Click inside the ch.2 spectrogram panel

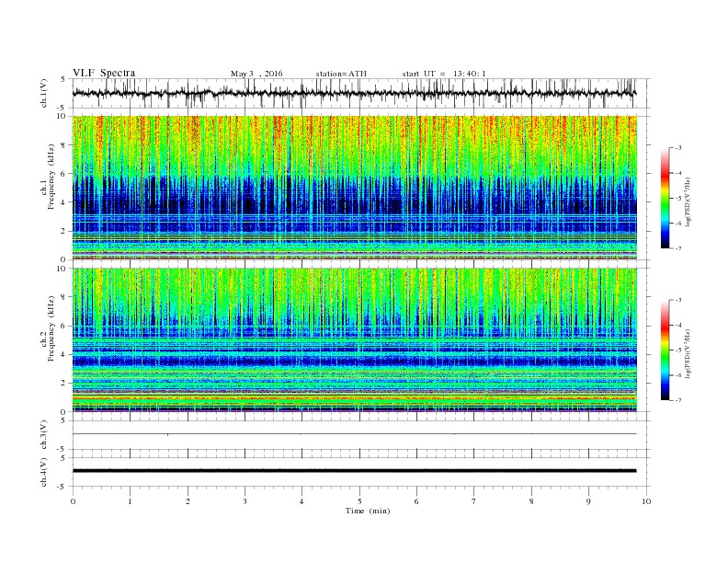pos(354,340)
